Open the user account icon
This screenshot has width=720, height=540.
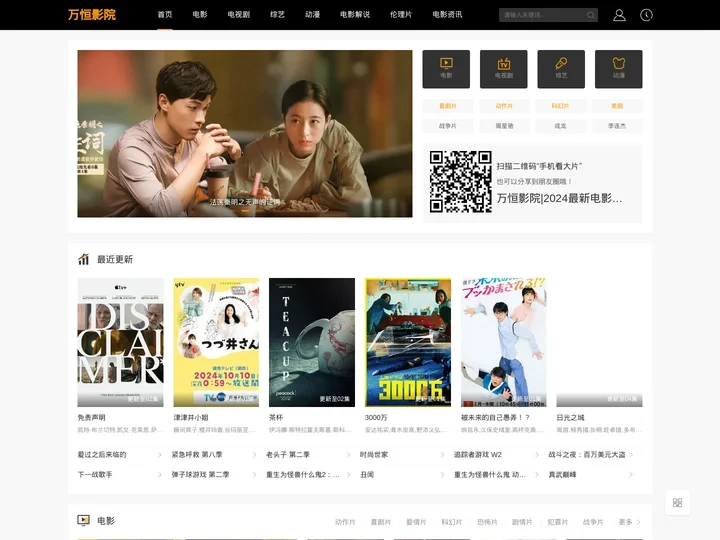[619, 15]
